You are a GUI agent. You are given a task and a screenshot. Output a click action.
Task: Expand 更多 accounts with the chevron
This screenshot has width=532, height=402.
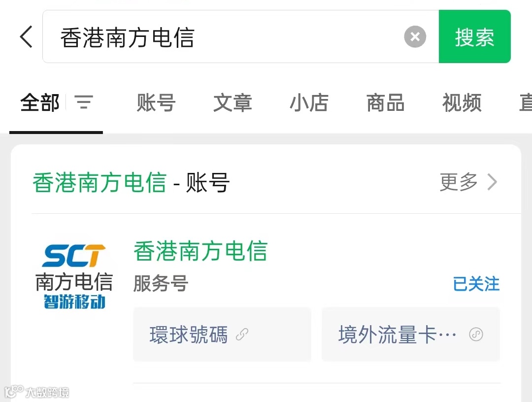click(x=468, y=182)
